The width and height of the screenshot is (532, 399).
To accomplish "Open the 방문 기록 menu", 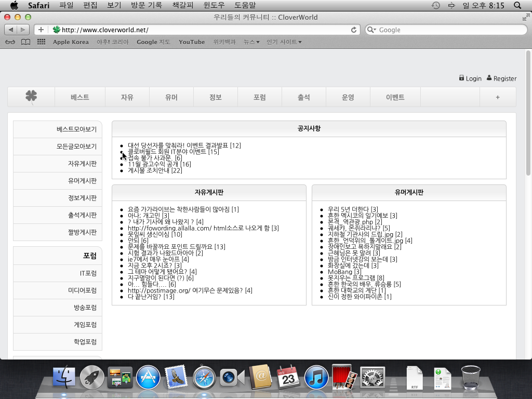I will 147,5.
